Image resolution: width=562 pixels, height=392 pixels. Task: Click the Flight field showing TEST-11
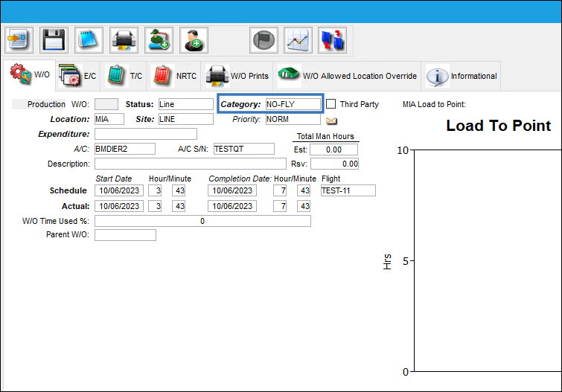(x=348, y=190)
